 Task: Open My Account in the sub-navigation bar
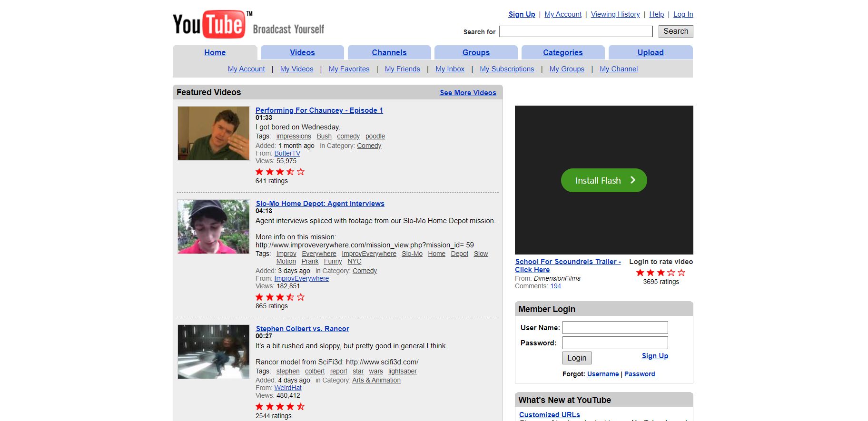pyautogui.click(x=246, y=69)
